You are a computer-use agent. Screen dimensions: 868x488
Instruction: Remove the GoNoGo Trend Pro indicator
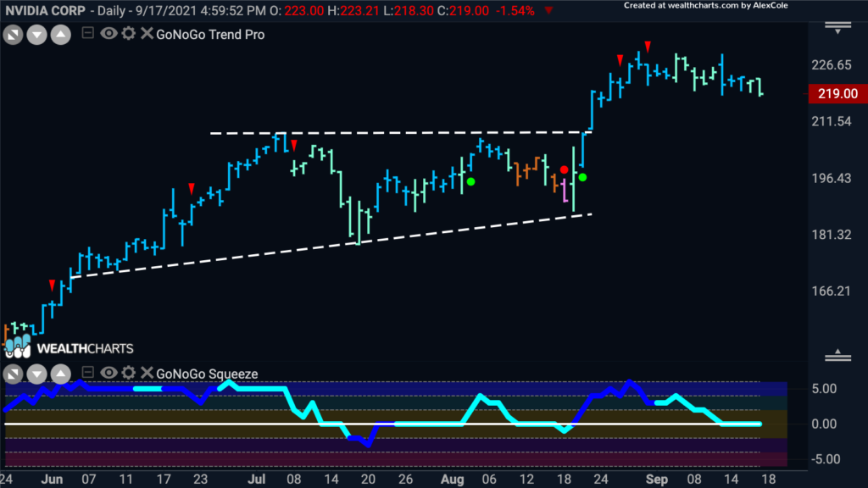147,33
